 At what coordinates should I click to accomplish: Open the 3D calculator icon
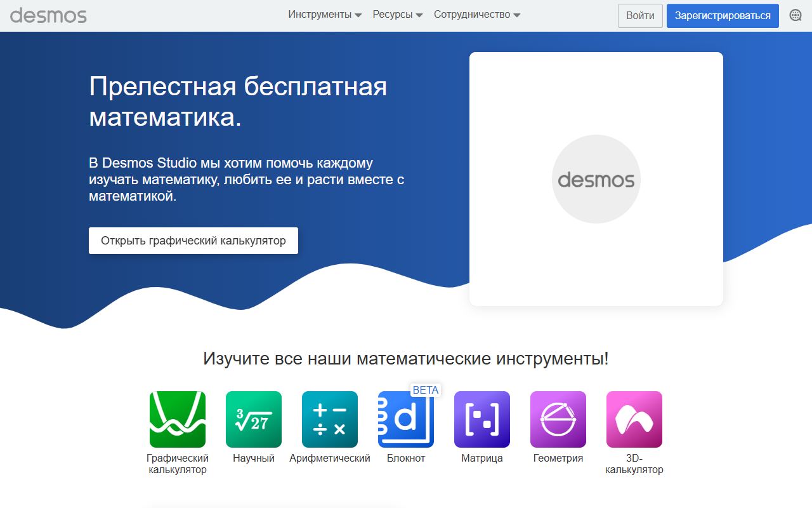(x=634, y=419)
